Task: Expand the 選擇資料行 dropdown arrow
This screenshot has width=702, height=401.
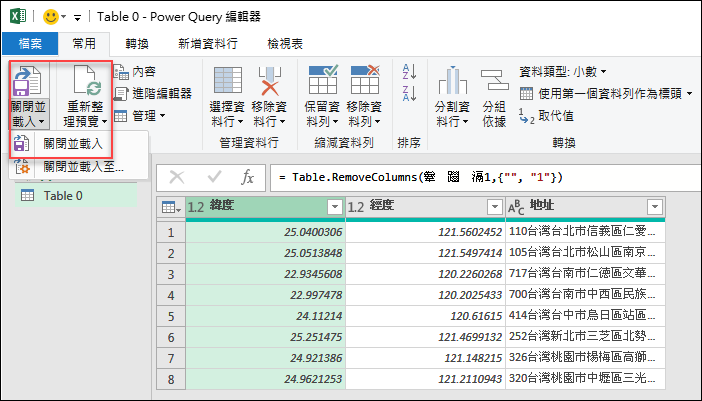Action: coord(240,122)
